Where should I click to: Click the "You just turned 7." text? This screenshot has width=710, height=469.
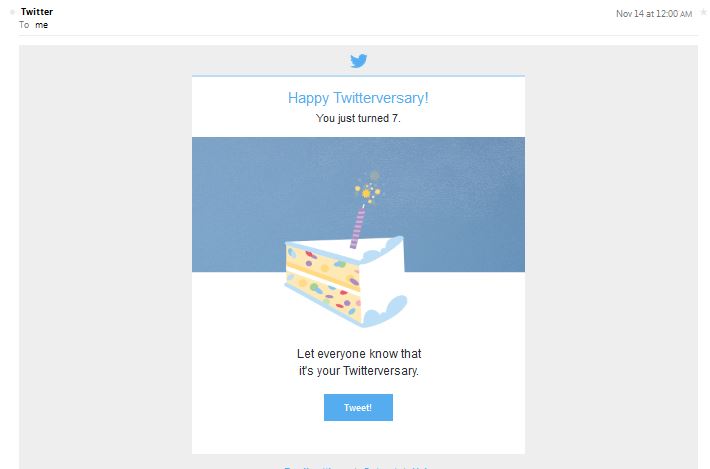click(358, 119)
